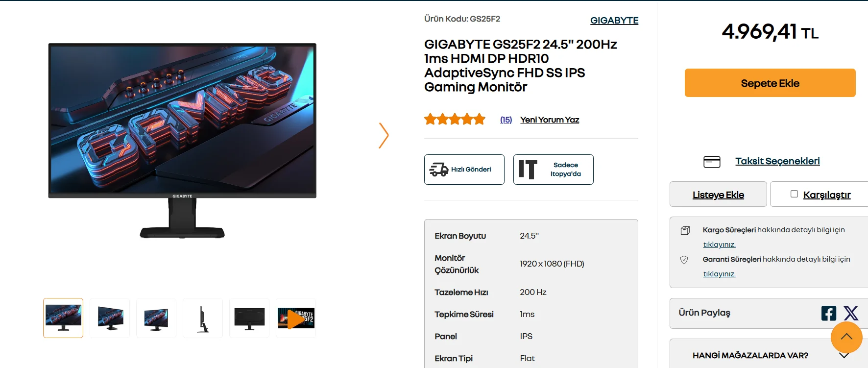Show next product image with arrow
This screenshot has height=368, width=868.
(384, 135)
